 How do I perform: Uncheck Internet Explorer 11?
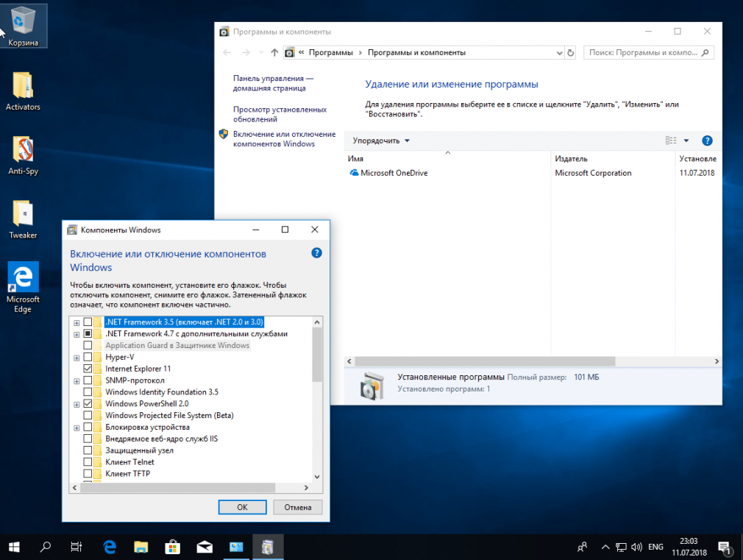pos(88,369)
